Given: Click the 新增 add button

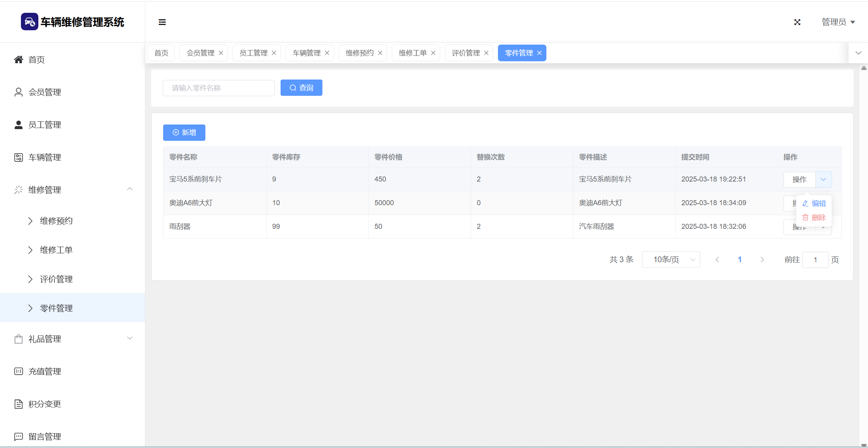Looking at the screenshot, I should click(x=184, y=133).
